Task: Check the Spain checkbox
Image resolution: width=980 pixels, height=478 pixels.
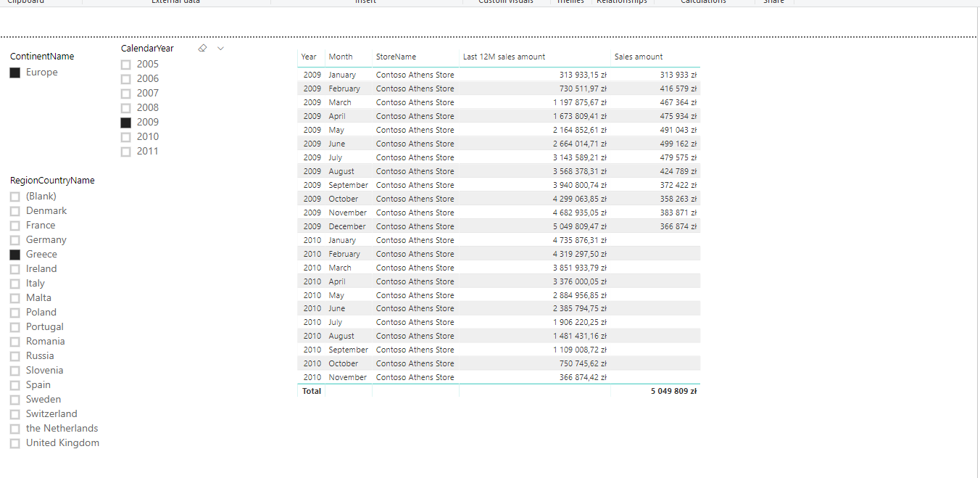Action: 15,385
